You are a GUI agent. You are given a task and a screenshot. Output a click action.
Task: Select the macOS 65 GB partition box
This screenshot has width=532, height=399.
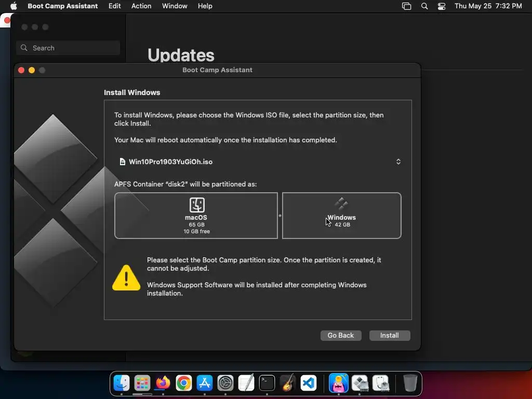pyautogui.click(x=196, y=216)
